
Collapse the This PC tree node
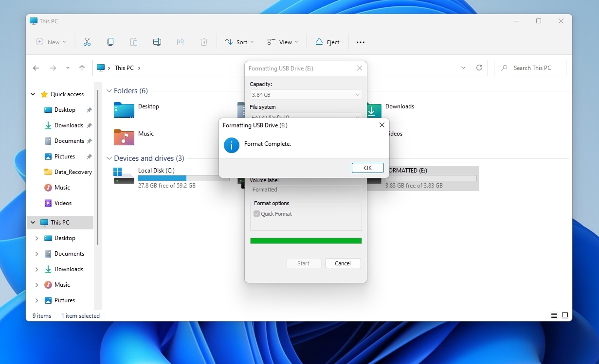pyautogui.click(x=33, y=223)
